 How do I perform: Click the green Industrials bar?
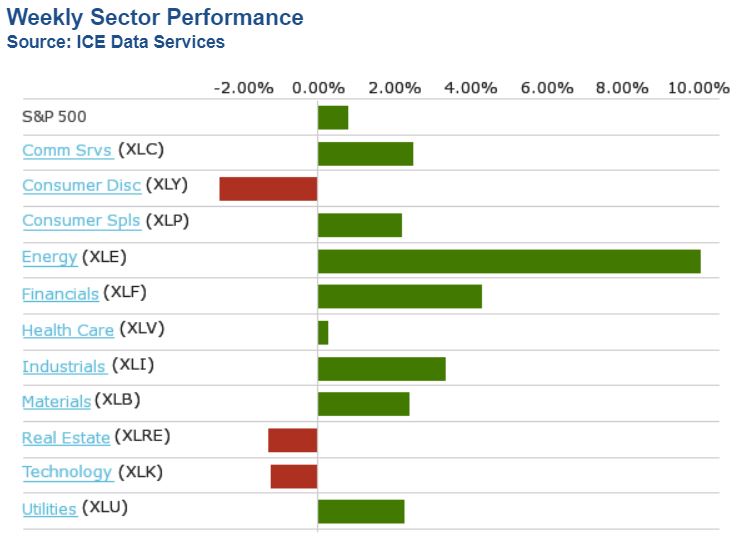[x=381, y=369]
